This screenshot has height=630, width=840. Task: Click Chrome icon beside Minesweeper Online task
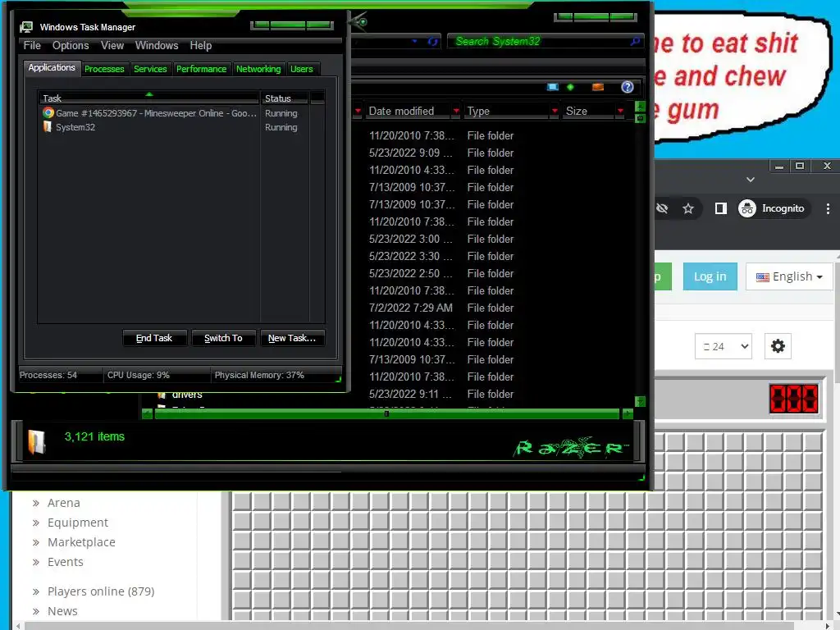point(48,112)
